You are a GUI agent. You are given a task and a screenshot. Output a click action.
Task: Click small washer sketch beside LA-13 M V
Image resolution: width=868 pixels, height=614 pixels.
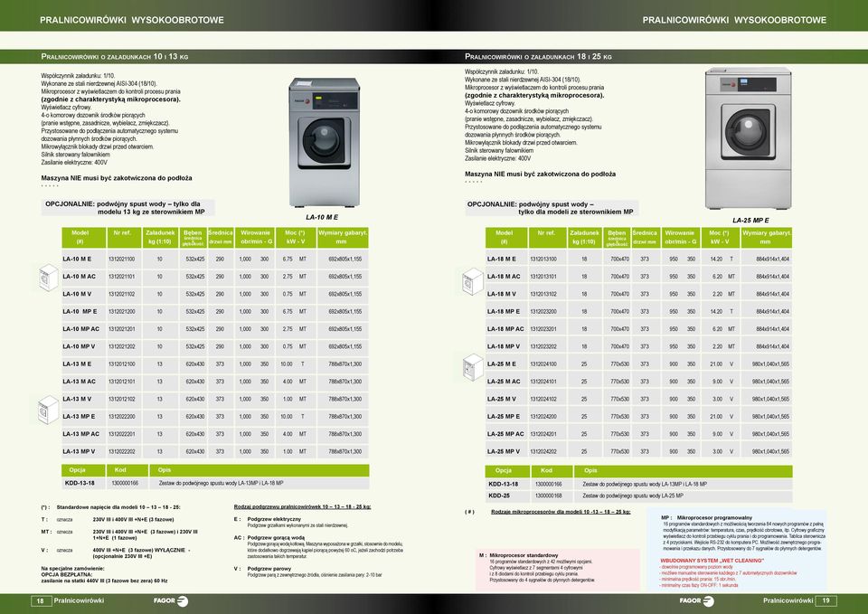pyautogui.click(x=49, y=410)
